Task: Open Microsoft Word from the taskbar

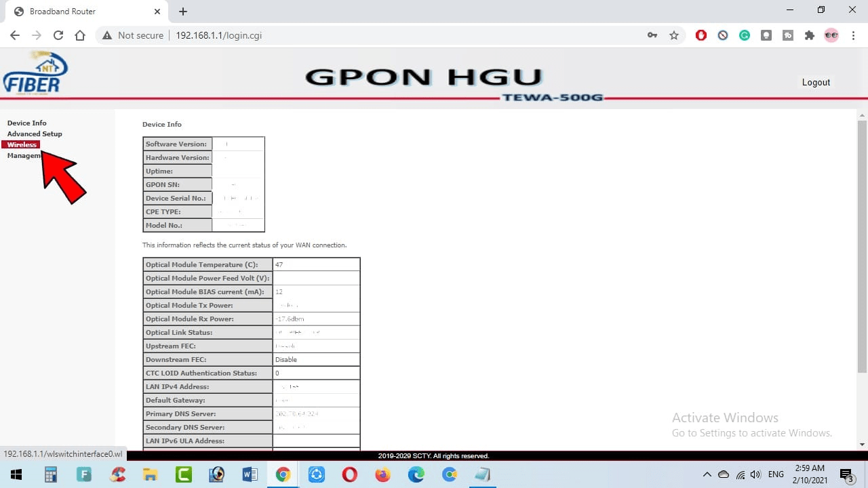Action: (250, 474)
